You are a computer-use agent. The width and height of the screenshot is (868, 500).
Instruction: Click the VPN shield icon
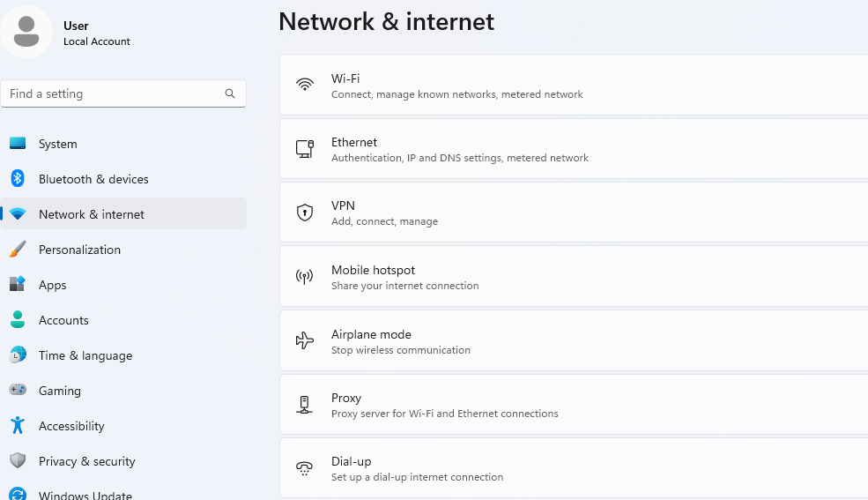pos(305,213)
